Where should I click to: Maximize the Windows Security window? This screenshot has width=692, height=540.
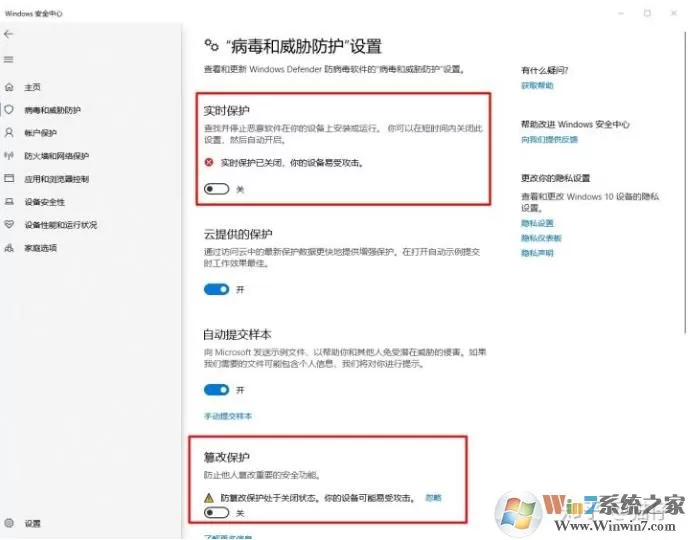[647, 13]
